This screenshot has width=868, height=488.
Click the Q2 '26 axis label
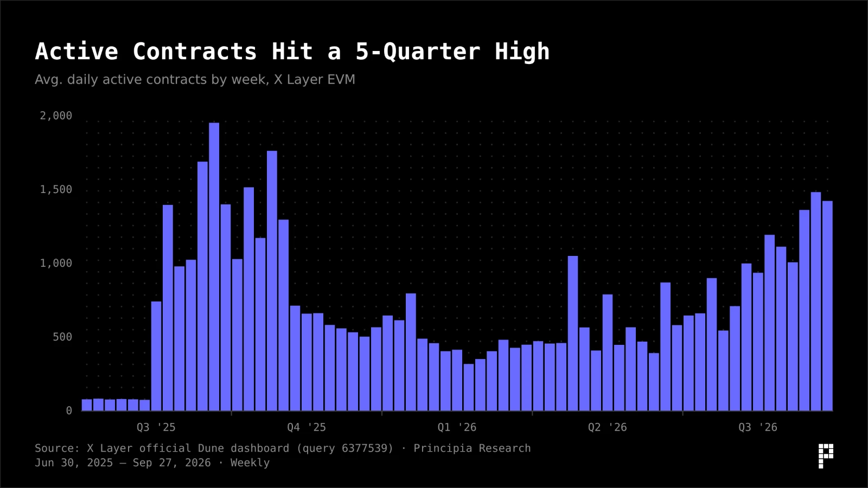pos(607,427)
